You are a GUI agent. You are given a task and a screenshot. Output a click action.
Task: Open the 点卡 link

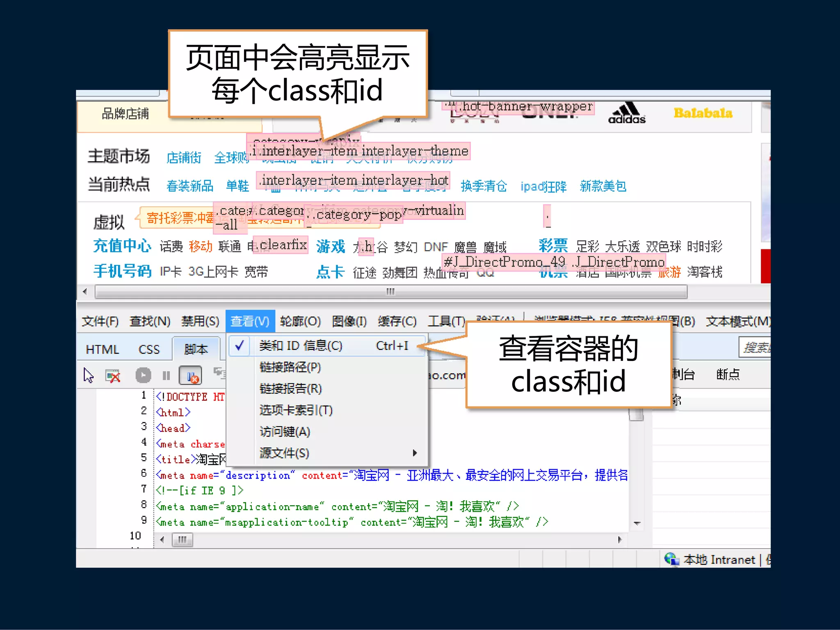click(x=330, y=272)
